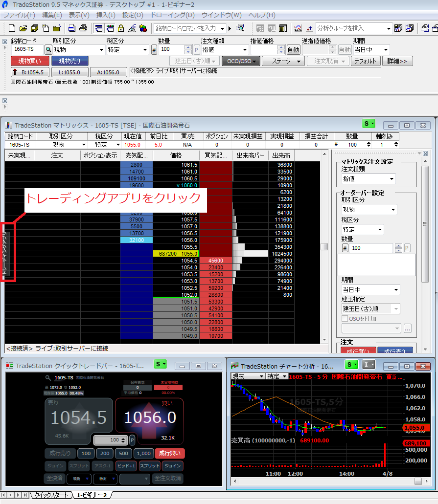Click the stacked windows icon right of the open folder
This screenshot has width=438, height=504.
[34, 28]
